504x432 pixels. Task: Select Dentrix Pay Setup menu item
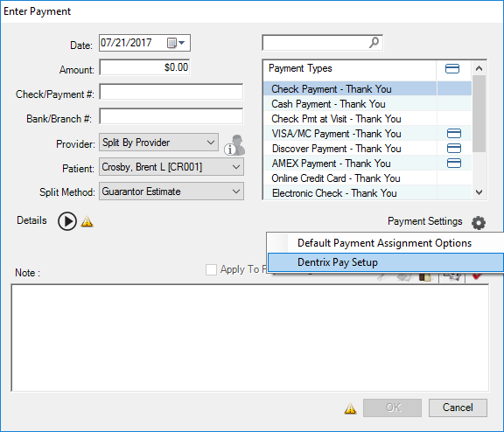pyautogui.click(x=385, y=262)
